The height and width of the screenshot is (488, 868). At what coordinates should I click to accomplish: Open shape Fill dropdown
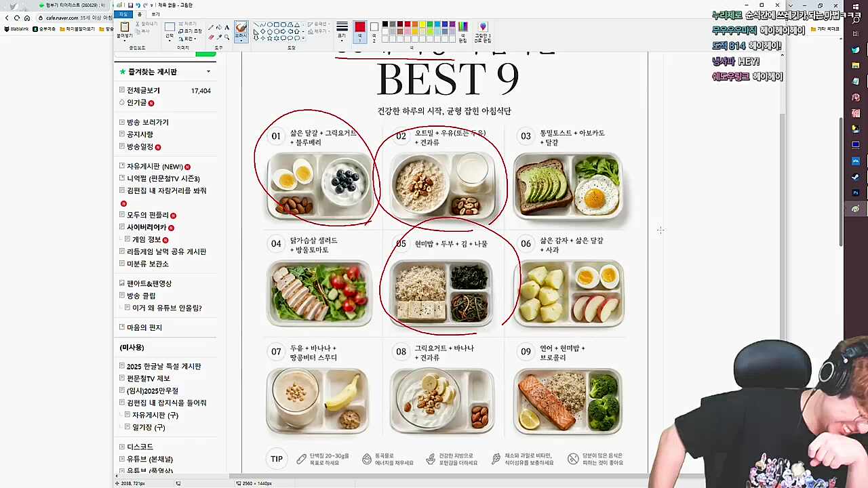pos(319,31)
